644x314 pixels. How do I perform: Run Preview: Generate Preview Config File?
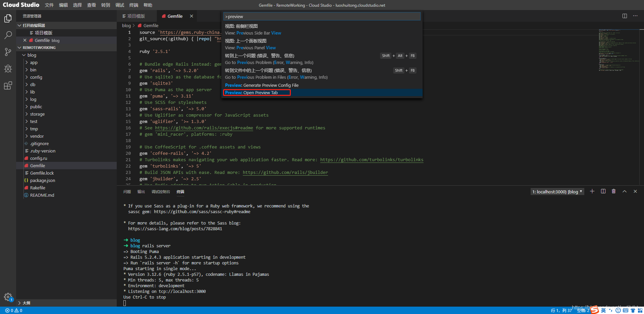coord(322,85)
